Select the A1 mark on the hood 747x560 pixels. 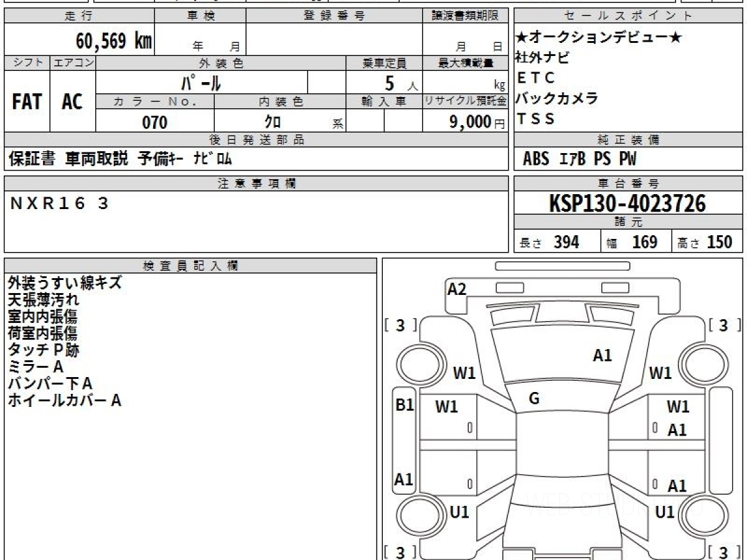tap(602, 355)
